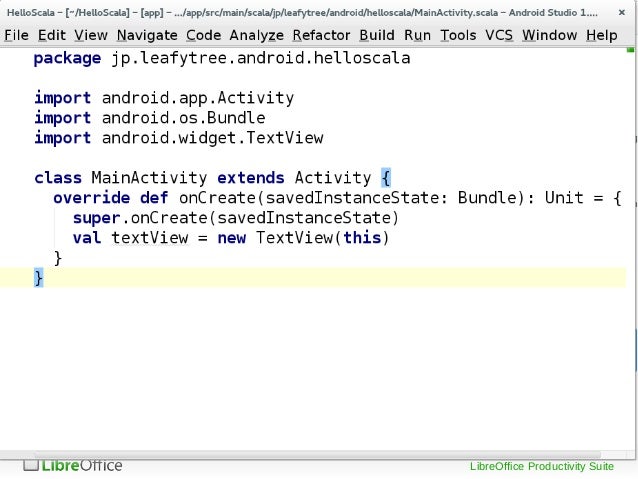Open the Edit menu
The image size is (638, 479).
point(52,35)
